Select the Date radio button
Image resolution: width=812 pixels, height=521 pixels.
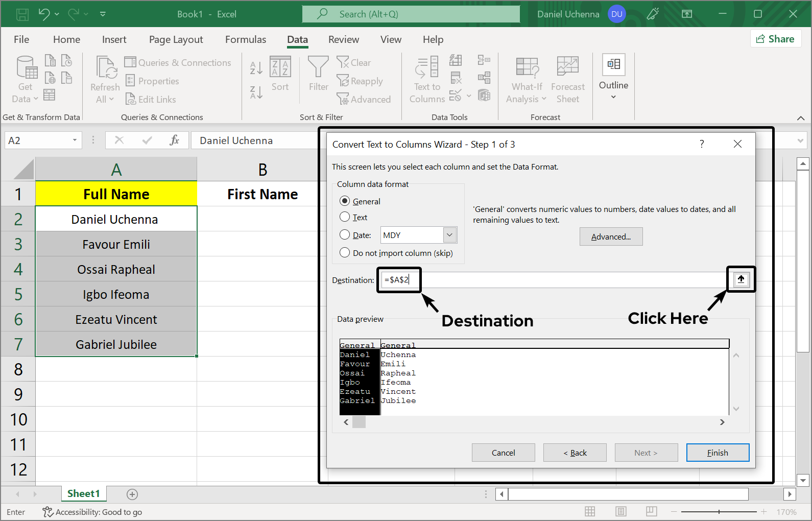point(345,235)
